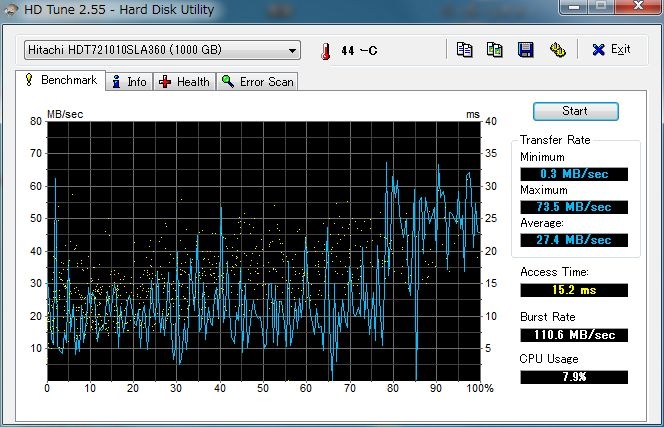Click the Minimum transfer rate value field
The width and height of the screenshot is (664, 427).
click(x=574, y=174)
